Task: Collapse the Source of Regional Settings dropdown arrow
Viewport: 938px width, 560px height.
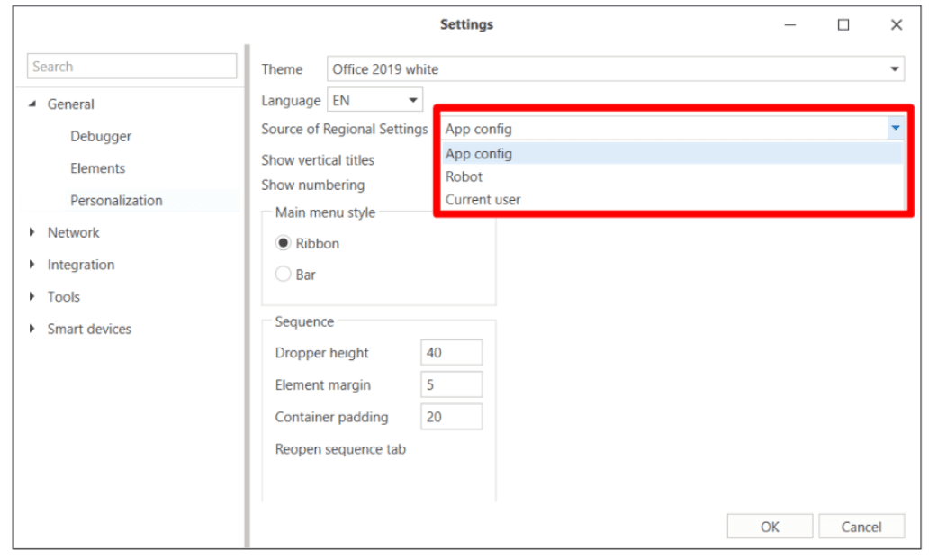Action: (x=895, y=129)
